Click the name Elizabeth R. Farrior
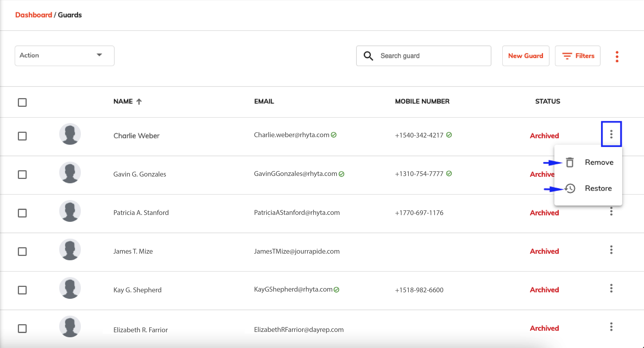Image resolution: width=644 pixels, height=348 pixels. point(141,330)
